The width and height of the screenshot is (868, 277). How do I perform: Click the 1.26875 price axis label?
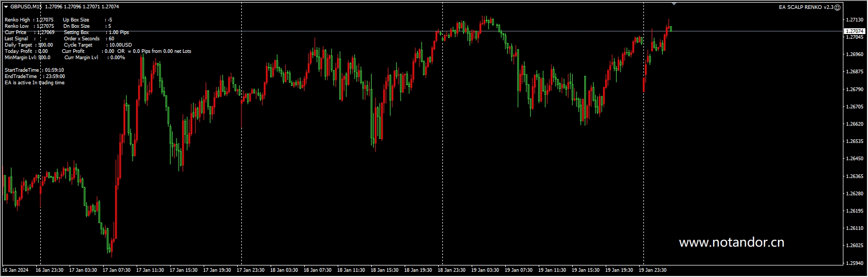(854, 72)
